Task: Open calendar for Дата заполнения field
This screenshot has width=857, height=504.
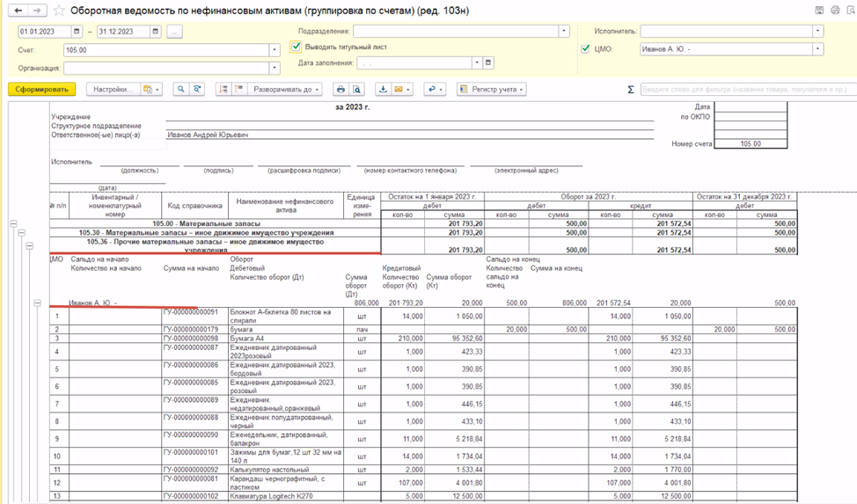Action: pyautogui.click(x=488, y=62)
